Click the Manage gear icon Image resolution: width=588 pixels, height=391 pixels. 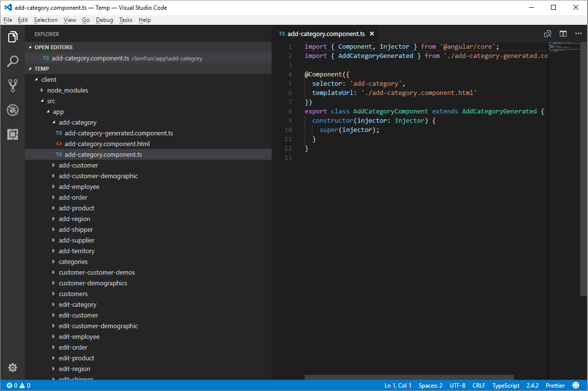13,368
